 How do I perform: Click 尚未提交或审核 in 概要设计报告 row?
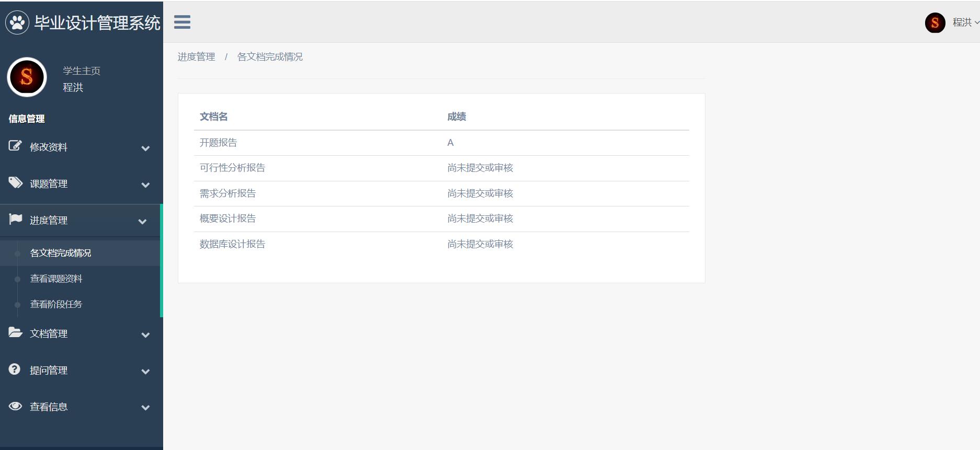480,218
